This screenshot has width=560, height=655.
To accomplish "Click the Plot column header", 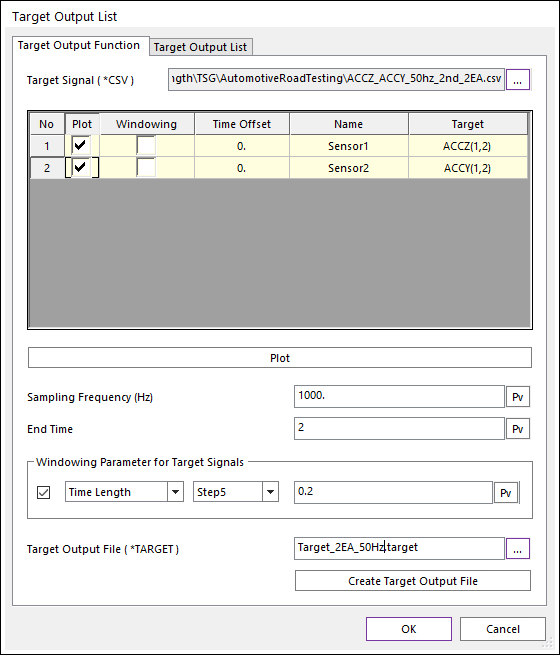I will [x=82, y=124].
